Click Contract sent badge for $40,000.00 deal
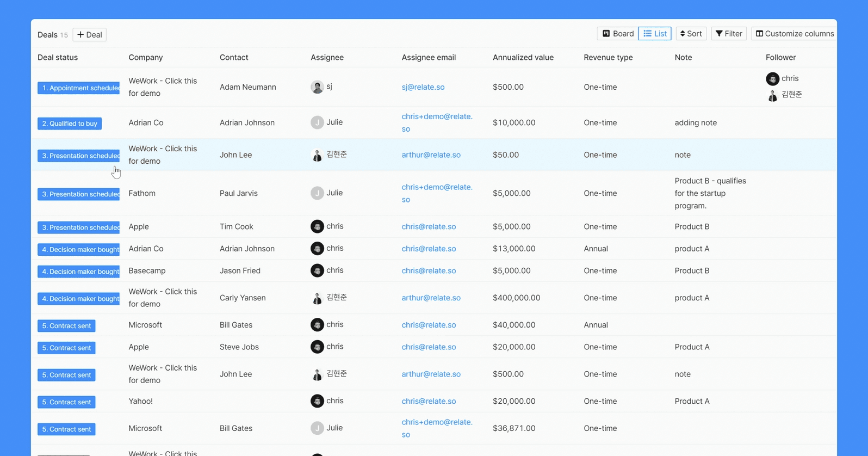The image size is (868, 456). 66,326
